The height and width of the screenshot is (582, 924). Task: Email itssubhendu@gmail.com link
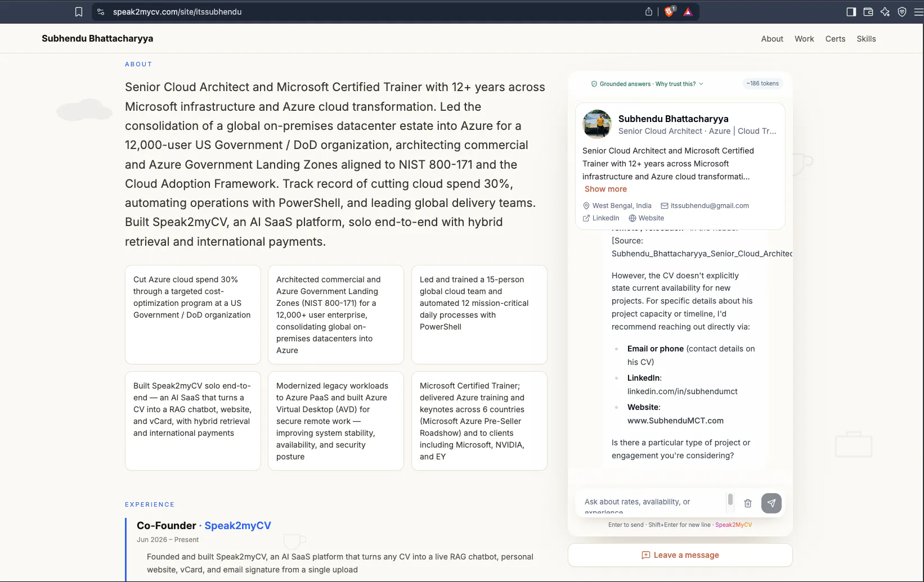(x=710, y=206)
